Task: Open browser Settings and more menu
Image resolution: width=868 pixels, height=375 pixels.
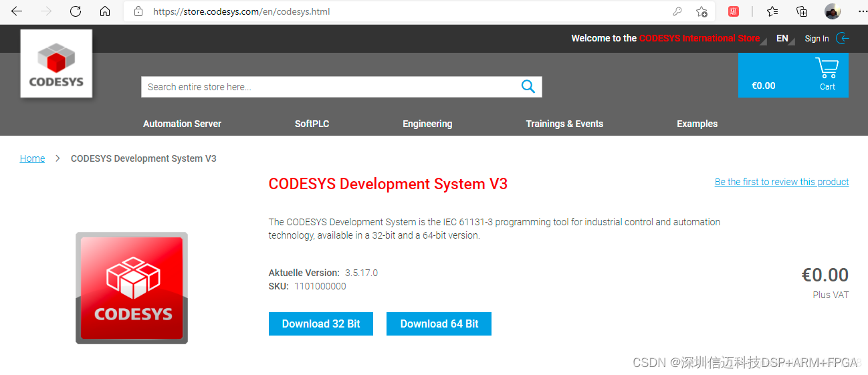Action: click(x=861, y=11)
